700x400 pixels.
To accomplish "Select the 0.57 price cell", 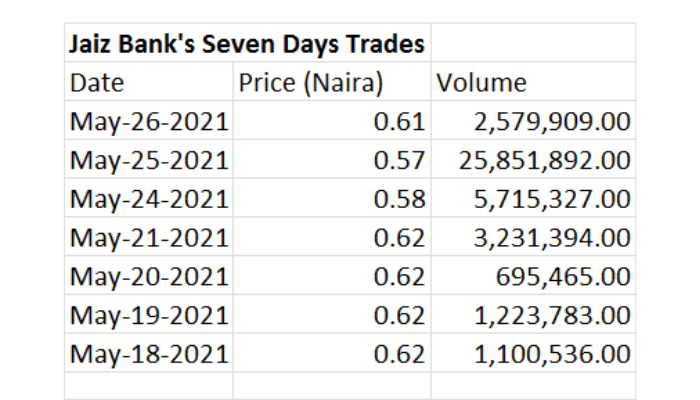I will (x=331, y=160).
